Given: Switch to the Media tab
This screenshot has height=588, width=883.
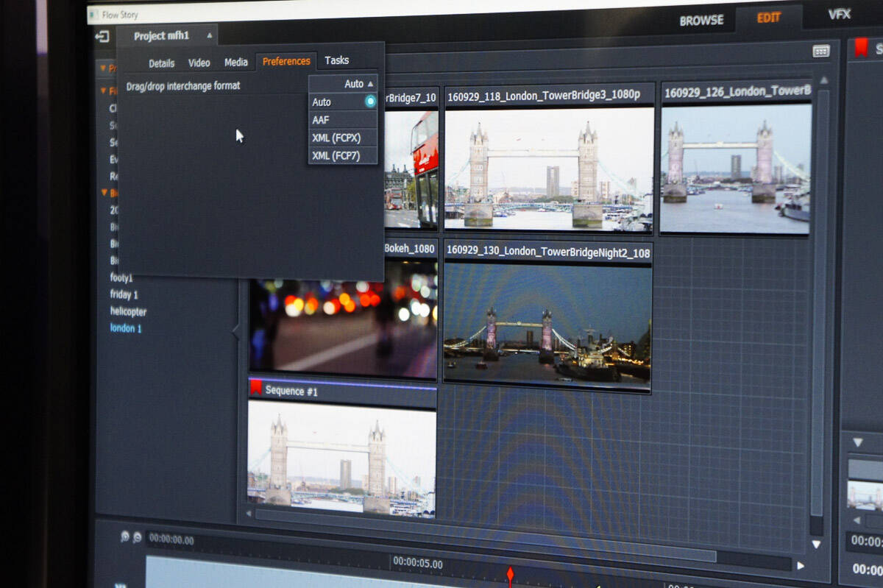Looking at the screenshot, I should point(236,63).
